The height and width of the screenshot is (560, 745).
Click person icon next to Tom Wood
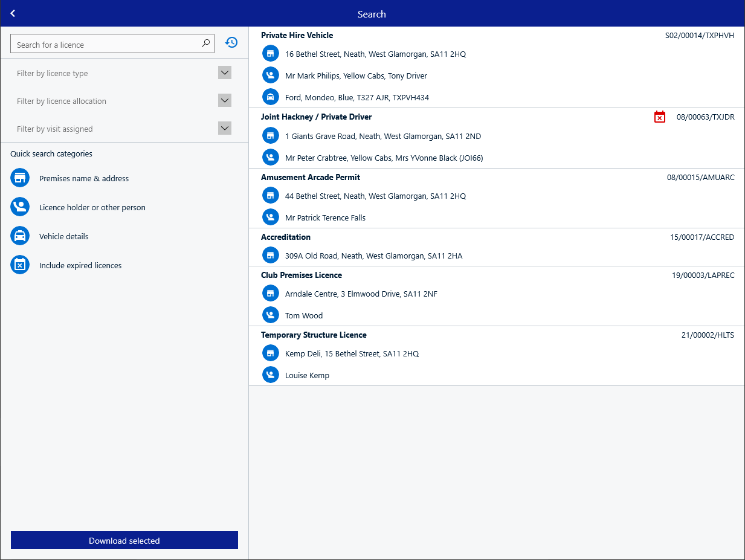click(271, 315)
